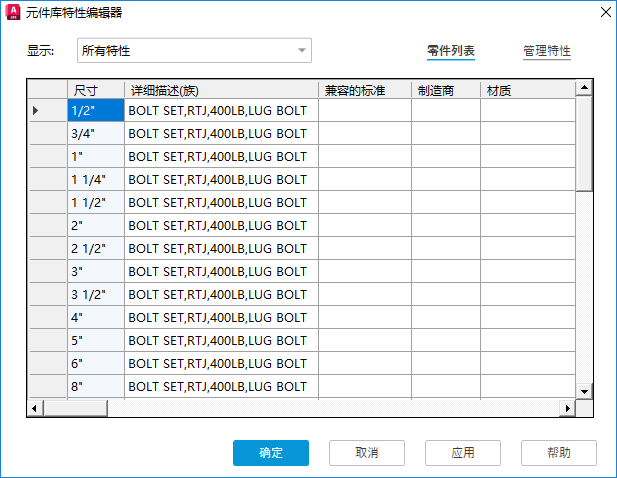Click the 确定 button
Screen dimensions: 617x478
(x=270, y=453)
